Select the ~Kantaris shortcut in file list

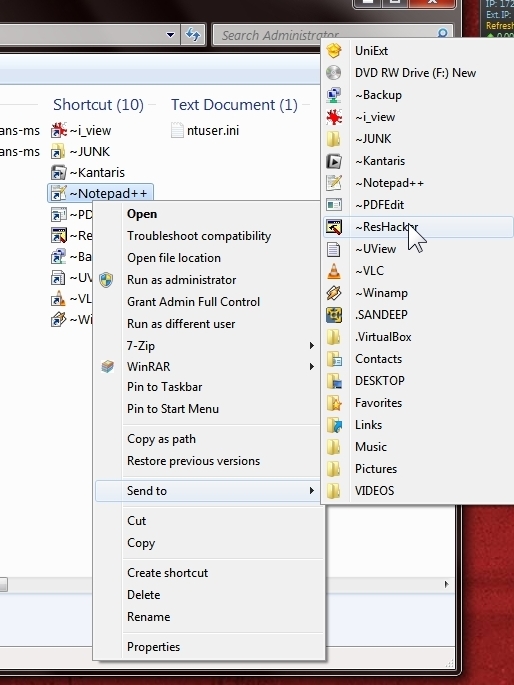click(88, 173)
